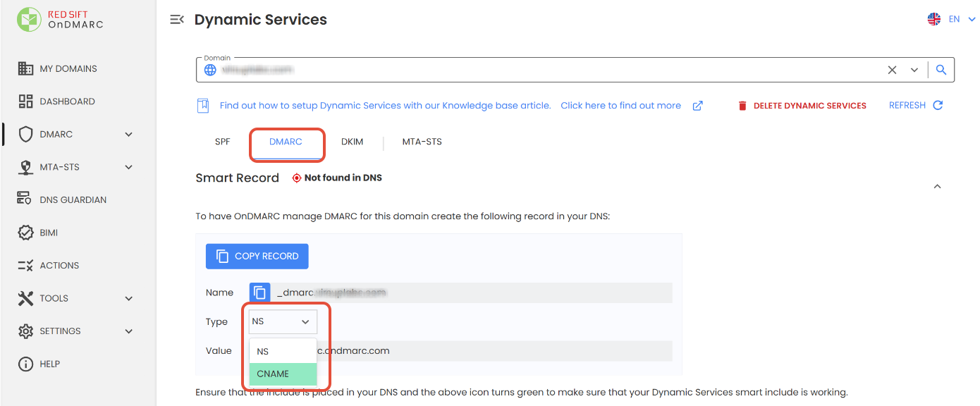Click the Actions list icon
The image size is (980, 406).
click(x=25, y=266)
